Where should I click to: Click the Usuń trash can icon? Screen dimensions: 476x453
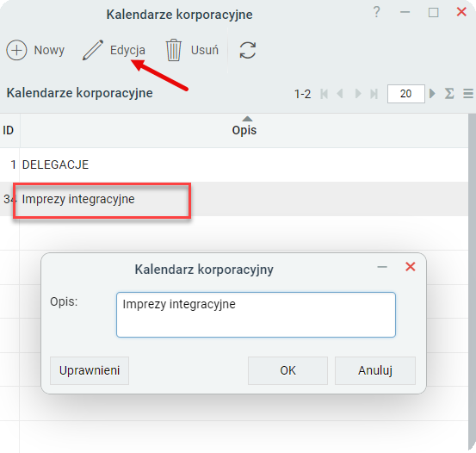pyautogui.click(x=174, y=50)
